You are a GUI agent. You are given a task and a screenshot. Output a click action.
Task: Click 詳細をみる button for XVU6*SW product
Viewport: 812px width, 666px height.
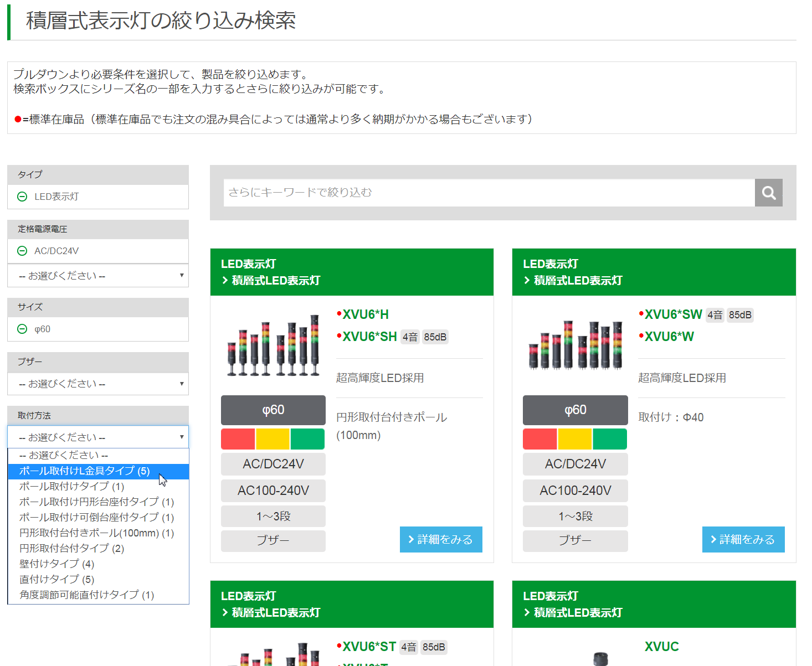pyautogui.click(x=743, y=539)
